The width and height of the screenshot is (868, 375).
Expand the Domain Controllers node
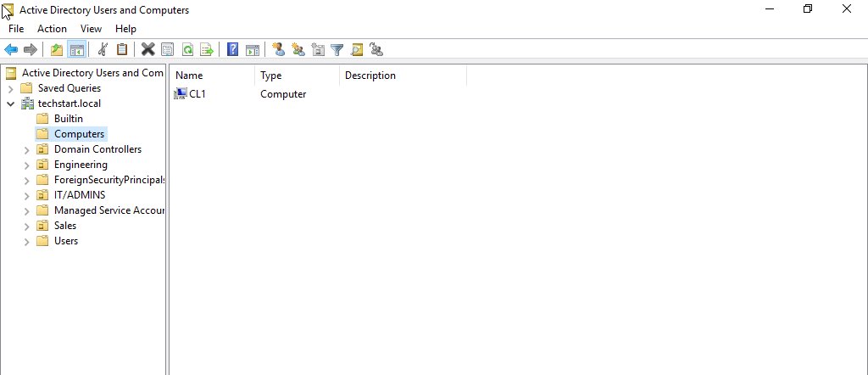click(x=26, y=149)
